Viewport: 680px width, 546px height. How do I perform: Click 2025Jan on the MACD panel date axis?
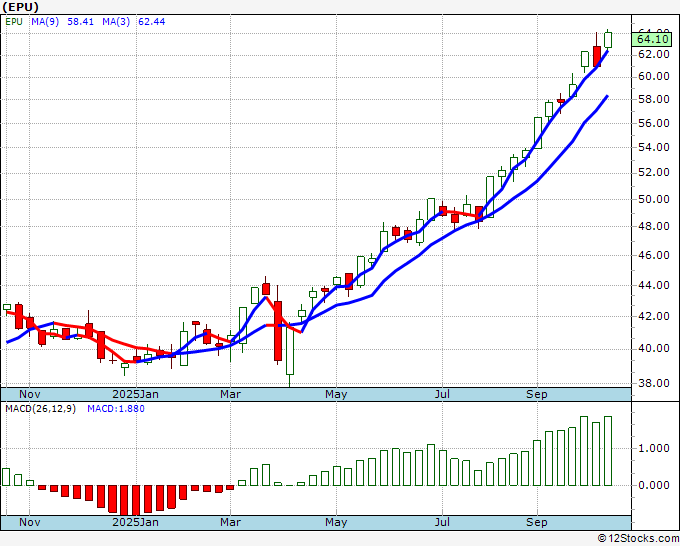coord(135,522)
